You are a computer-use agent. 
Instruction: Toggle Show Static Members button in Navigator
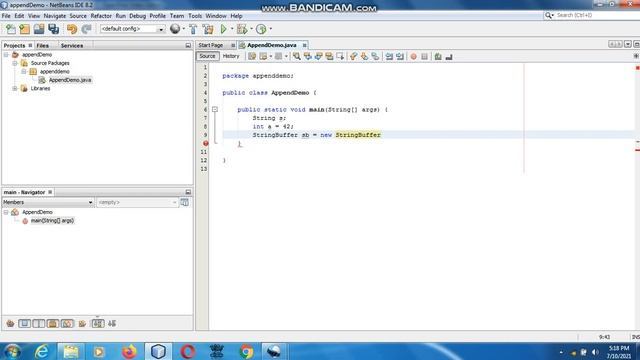pyautogui.click(x=39, y=324)
